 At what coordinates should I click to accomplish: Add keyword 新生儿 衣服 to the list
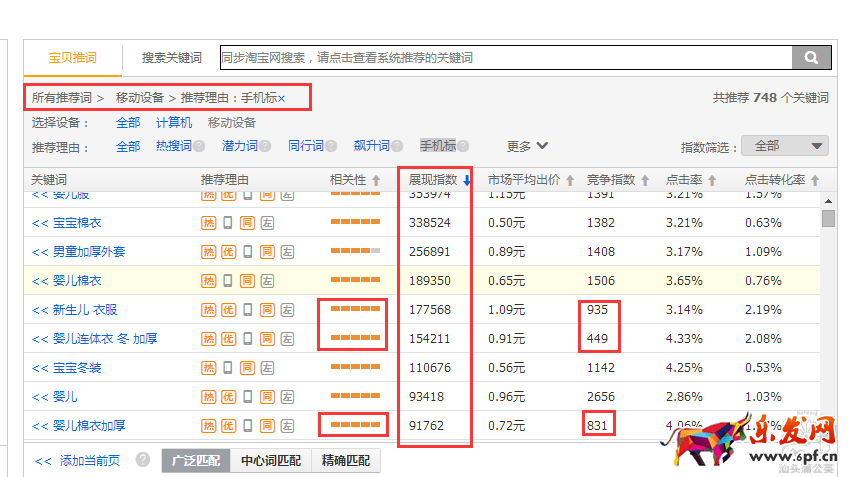click(40, 310)
